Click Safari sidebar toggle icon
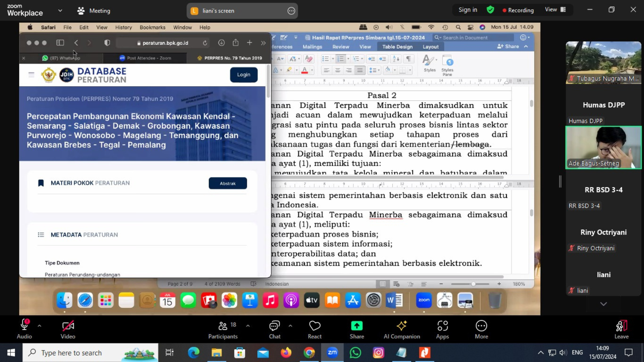The width and height of the screenshot is (644, 362). coord(60,43)
